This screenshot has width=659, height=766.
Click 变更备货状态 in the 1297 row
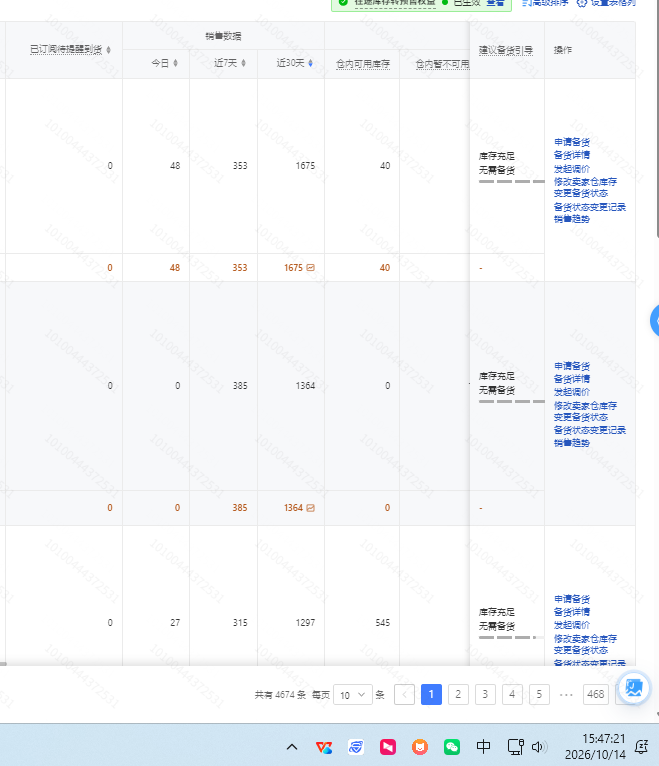pos(581,650)
